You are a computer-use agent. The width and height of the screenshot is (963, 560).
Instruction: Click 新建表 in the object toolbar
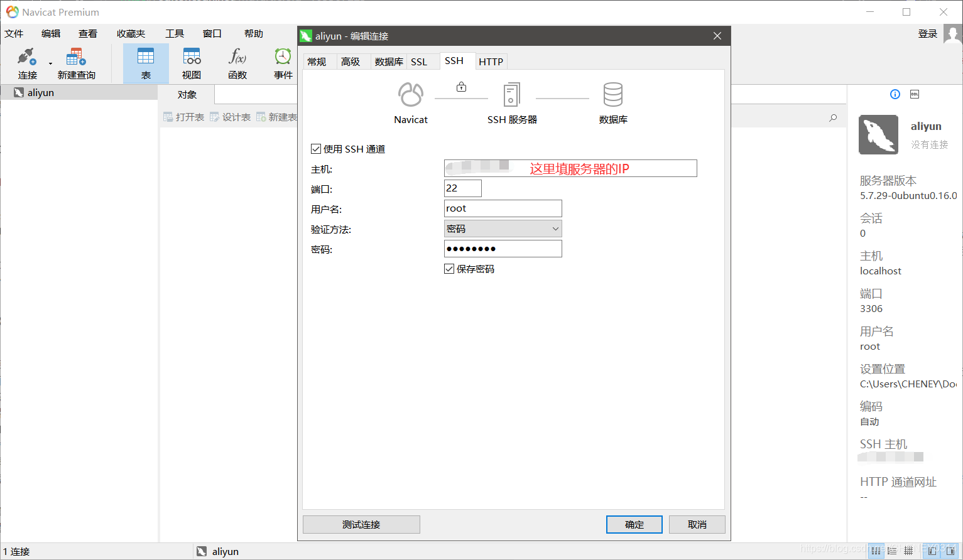click(276, 117)
